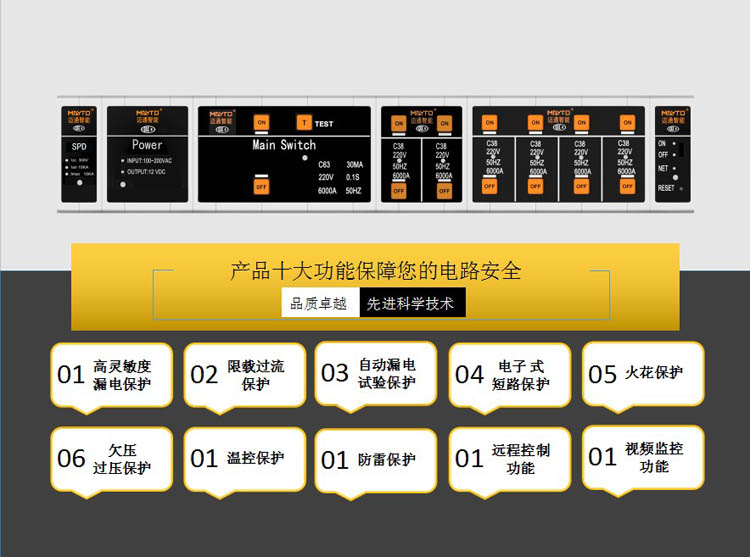Open the 06 欠压过压保护 feature badge
Viewport: 750px width, 557px height.
pos(111,459)
